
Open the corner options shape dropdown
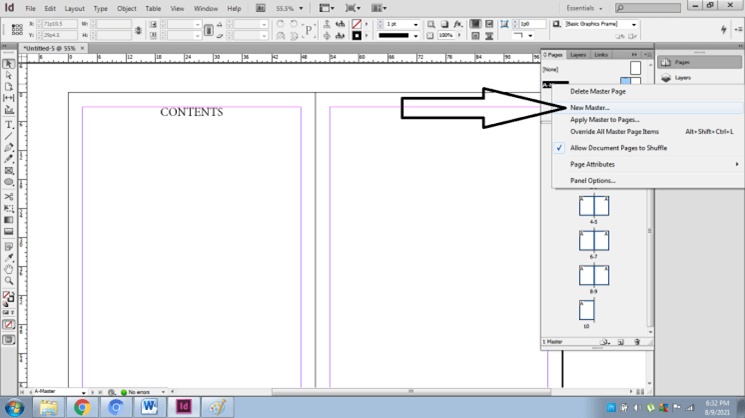pos(530,36)
